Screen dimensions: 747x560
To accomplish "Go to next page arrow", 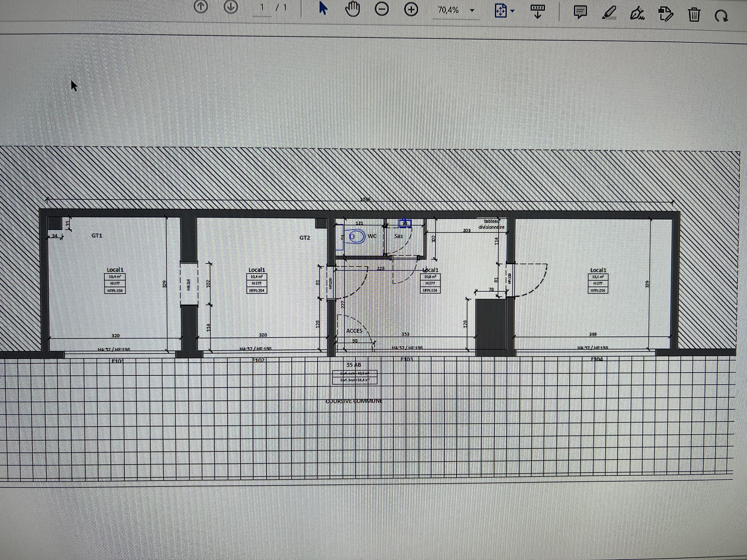I will point(231,7).
